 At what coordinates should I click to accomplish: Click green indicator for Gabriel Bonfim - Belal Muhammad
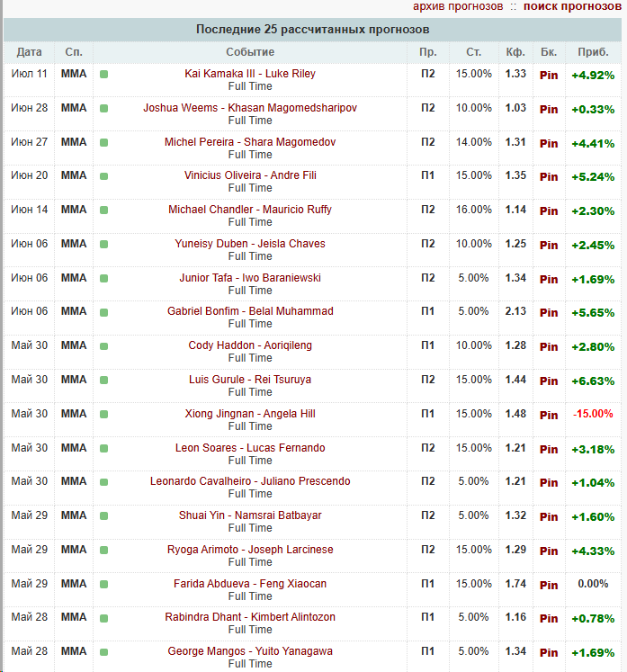(x=103, y=312)
